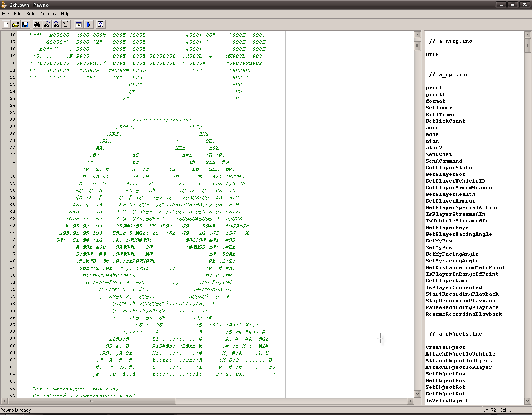Open the Build menu
The width and height of the screenshot is (532, 415).
[31, 14]
